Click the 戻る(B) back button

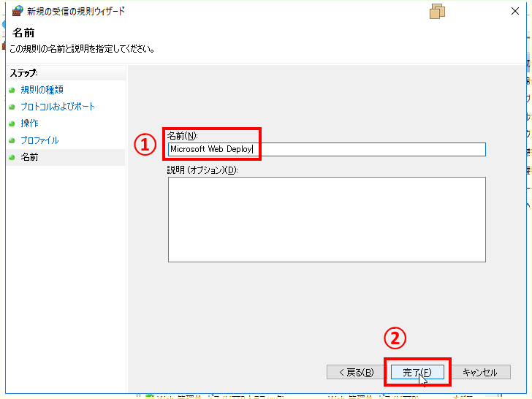point(357,372)
